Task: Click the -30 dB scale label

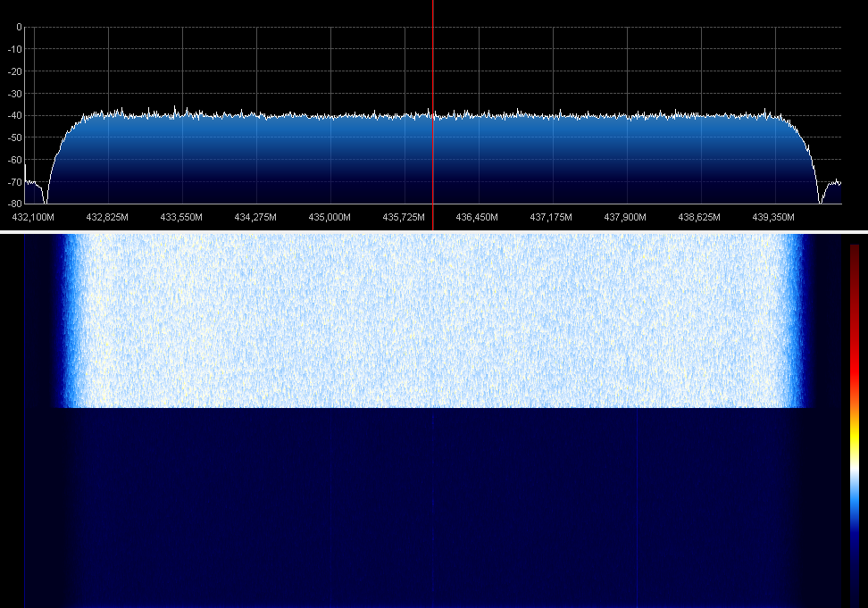Action: pos(15,94)
